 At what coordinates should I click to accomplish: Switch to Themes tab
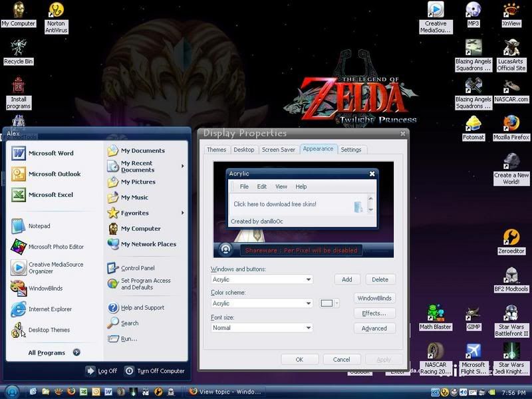tap(217, 150)
